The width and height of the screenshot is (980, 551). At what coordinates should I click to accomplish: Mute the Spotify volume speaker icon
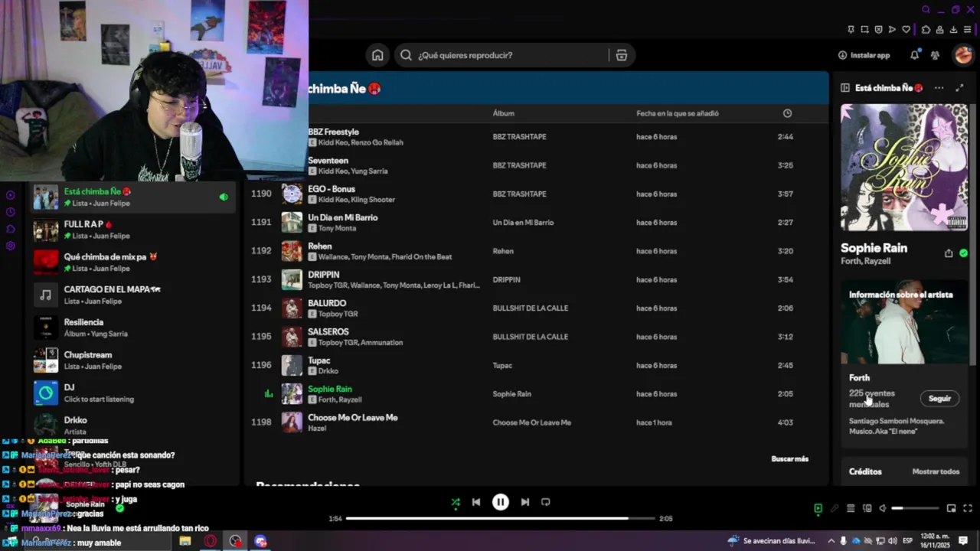pos(883,508)
